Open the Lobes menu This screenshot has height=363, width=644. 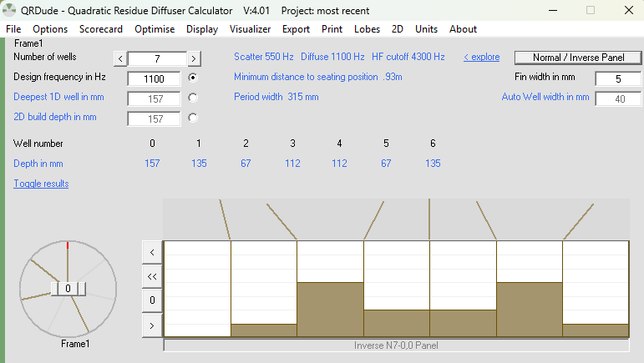pos(367,29)
